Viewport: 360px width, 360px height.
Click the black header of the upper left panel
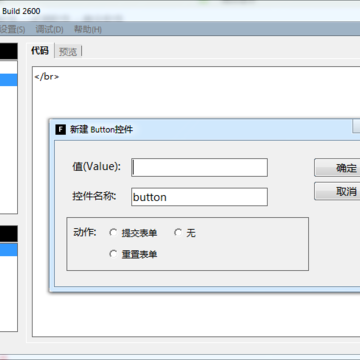coord(9,51)
